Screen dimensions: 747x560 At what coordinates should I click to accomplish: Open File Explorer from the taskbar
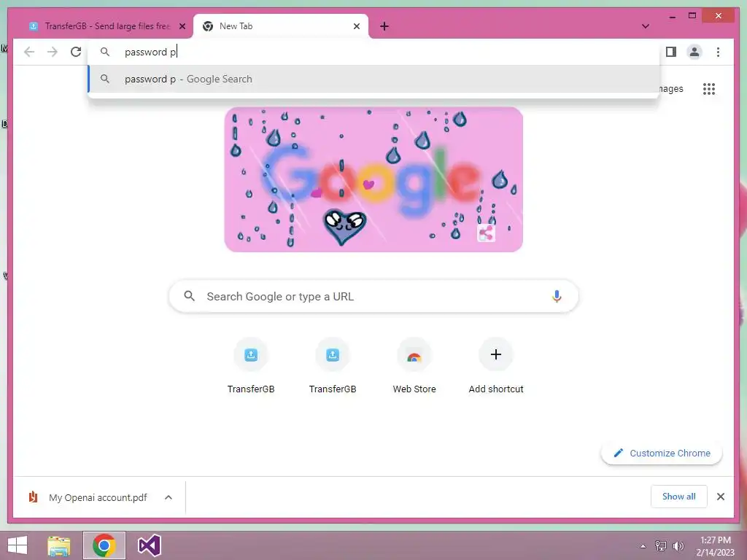pyautogui.click(x=59, y=545)
